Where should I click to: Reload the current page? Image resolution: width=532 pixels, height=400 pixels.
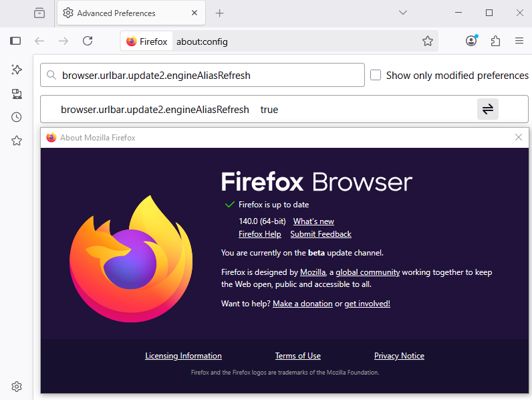[x=88, y=41]
